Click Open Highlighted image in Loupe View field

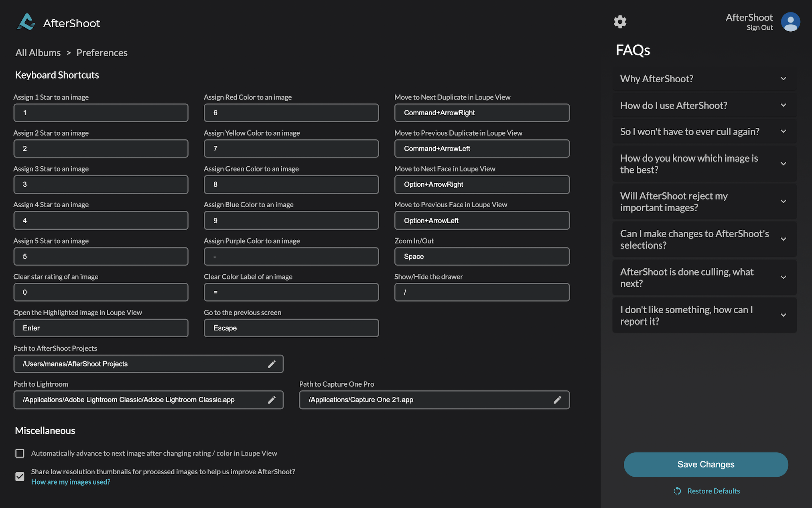tap(101, 328)
